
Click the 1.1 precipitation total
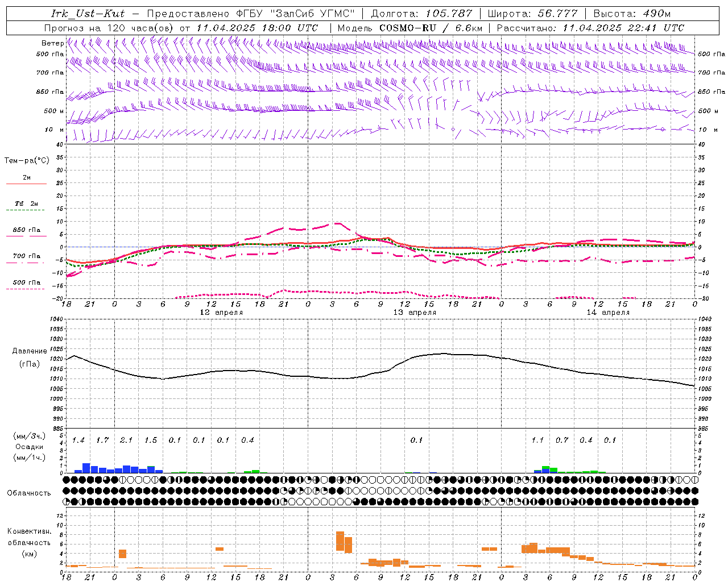pyautogui.click(x=537, y=440)
